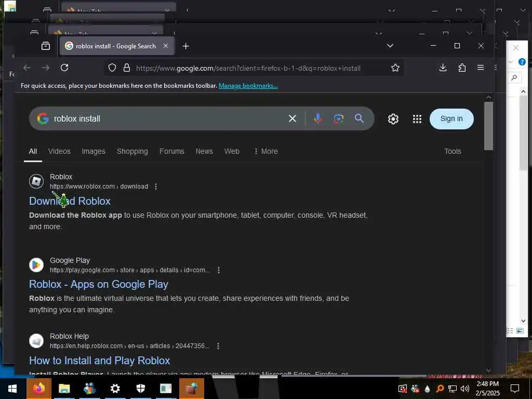
Task: Bookmark this page with star icon
Action: pos(395,68)
